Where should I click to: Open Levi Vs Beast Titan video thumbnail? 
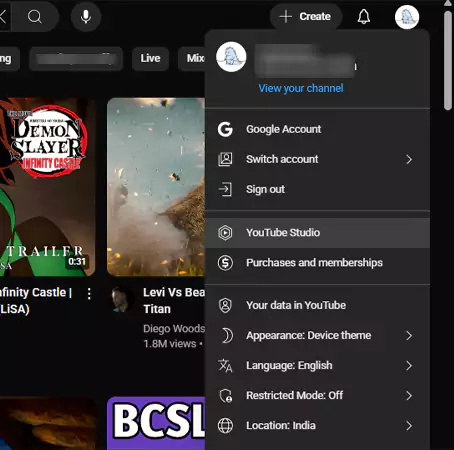click(156, 187)
